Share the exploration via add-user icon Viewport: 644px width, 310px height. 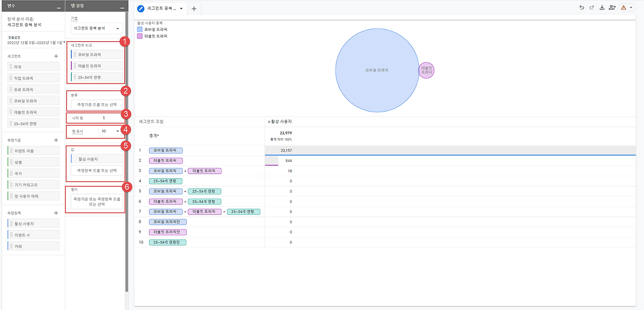(x=612, y=8)
